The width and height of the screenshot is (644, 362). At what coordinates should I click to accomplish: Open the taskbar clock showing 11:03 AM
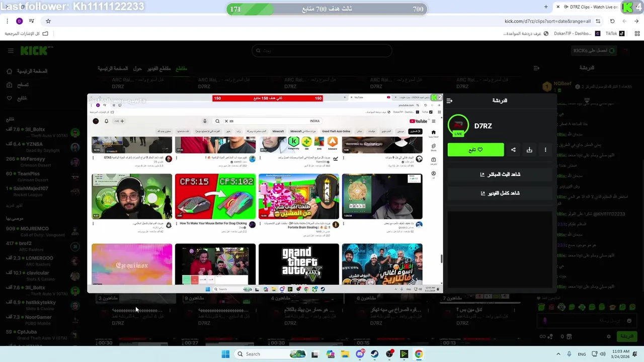click(x=621, y=354)
